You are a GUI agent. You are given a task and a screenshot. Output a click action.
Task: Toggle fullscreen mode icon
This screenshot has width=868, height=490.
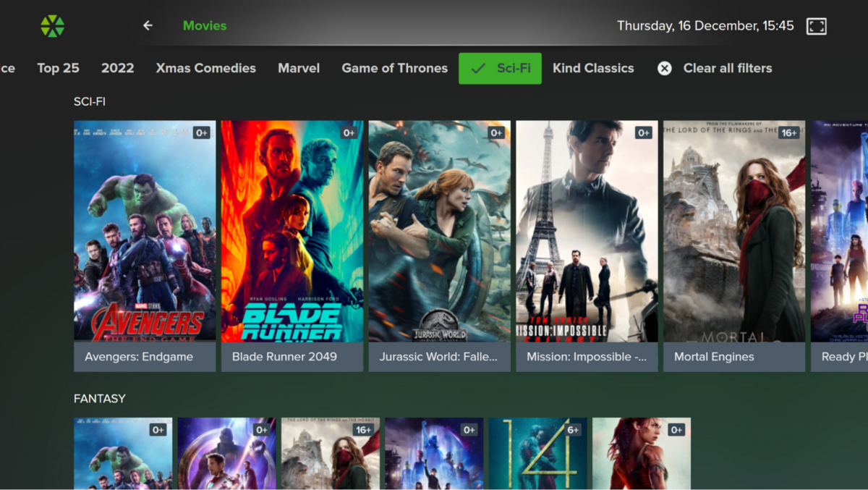(817, 26)
